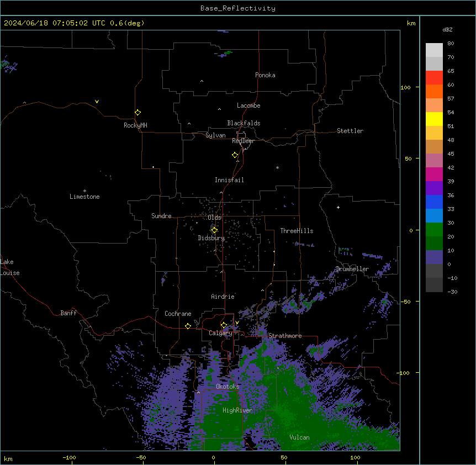Click the yellow marker icon below RedDeer

pyautogui.click(x=235, y=155)
